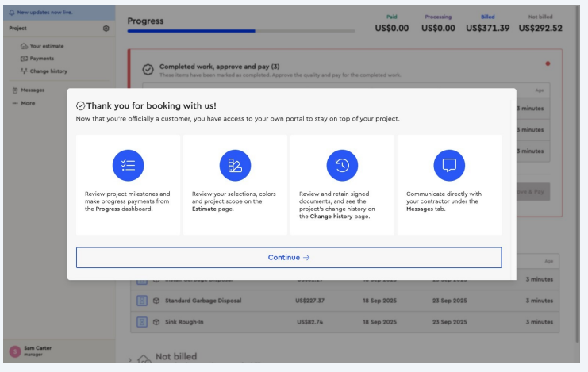Click the project progress bar
Viewport: 588px width, 372px height.
[240, 31]
